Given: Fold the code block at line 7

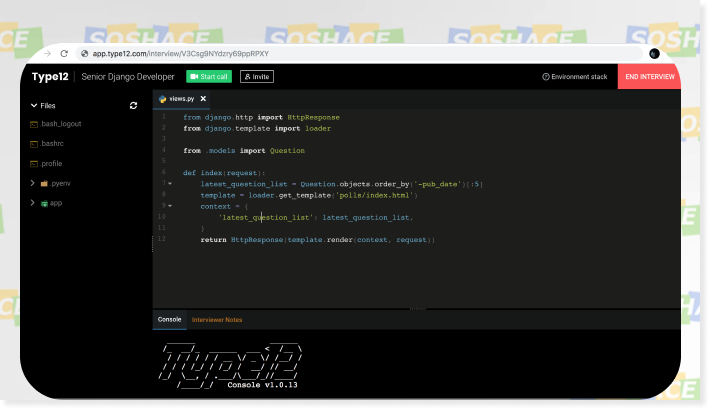Looking at the screenshot, I should [x=170, y=183].
